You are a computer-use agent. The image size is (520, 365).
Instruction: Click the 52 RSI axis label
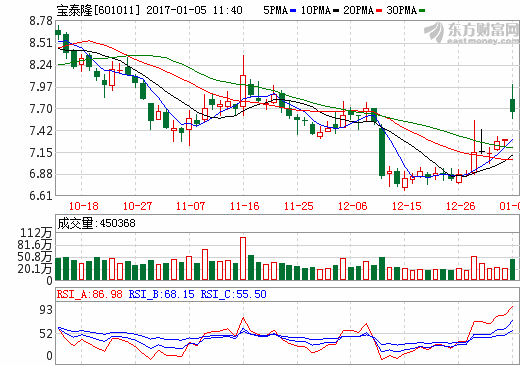[x=46, y=334]
